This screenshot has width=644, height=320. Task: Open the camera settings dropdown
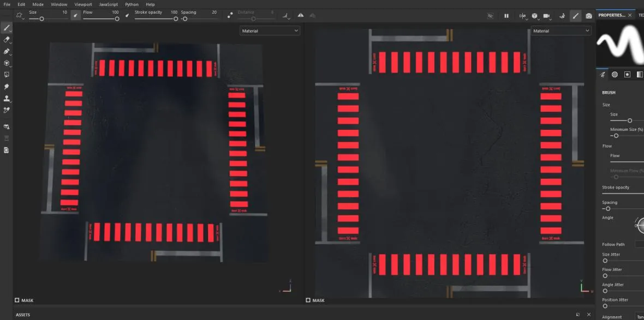click(547, 16)
